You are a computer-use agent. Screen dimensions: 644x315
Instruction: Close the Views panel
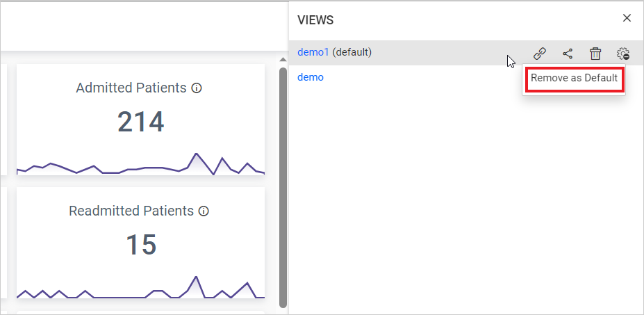[627, 18]
